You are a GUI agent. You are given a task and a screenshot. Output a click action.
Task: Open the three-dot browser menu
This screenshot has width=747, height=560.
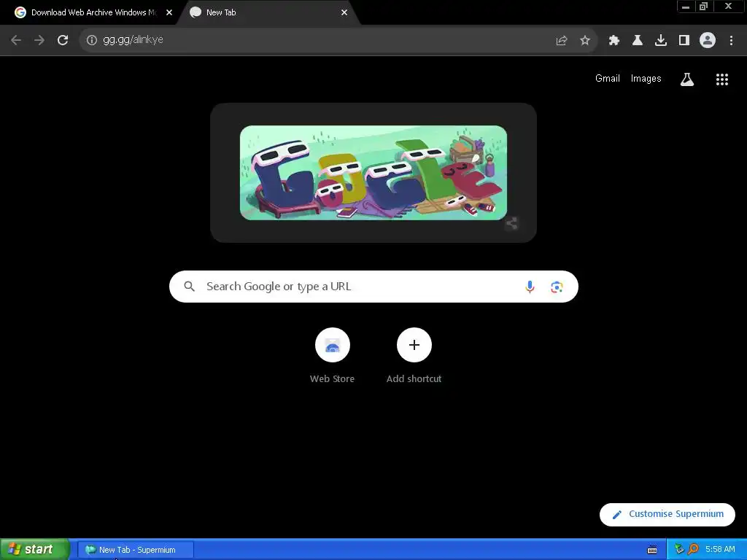[731, 41]
